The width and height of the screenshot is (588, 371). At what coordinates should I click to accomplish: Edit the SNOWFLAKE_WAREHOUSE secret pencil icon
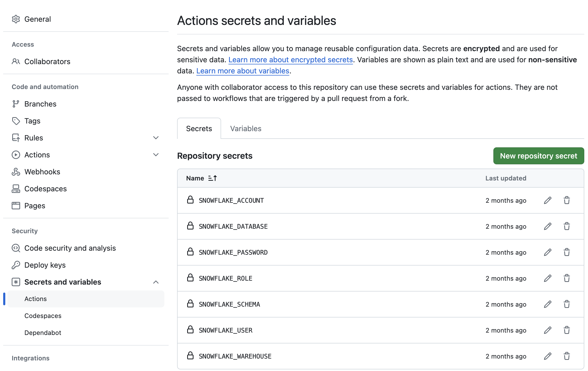(x=548, y=356)
